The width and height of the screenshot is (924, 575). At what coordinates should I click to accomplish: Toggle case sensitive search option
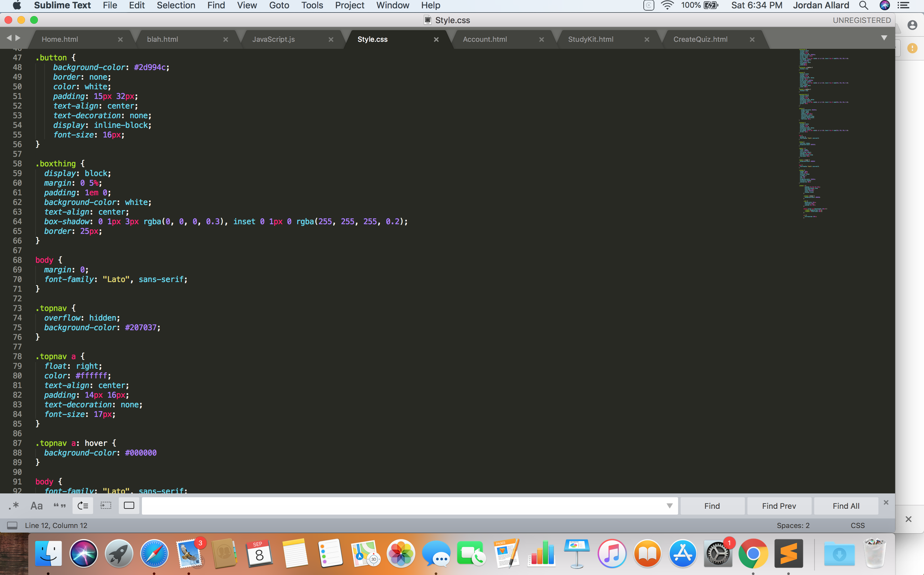37,506
